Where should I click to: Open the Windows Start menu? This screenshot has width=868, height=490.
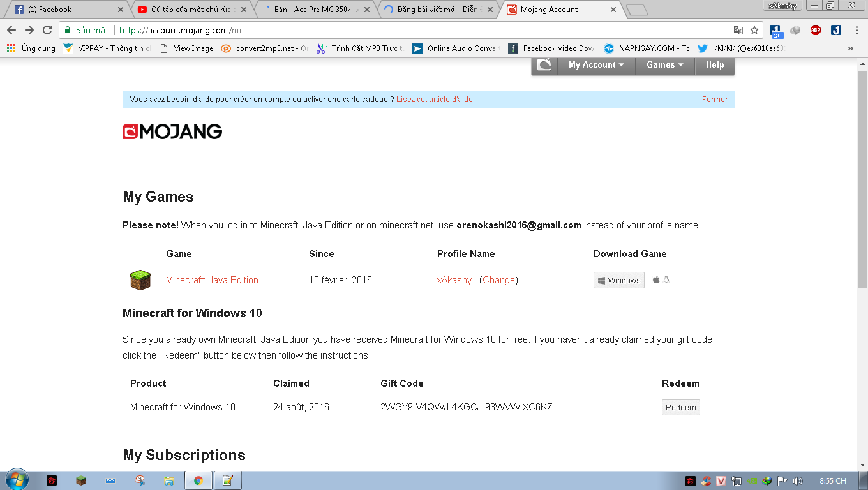[x=16, y=480]
